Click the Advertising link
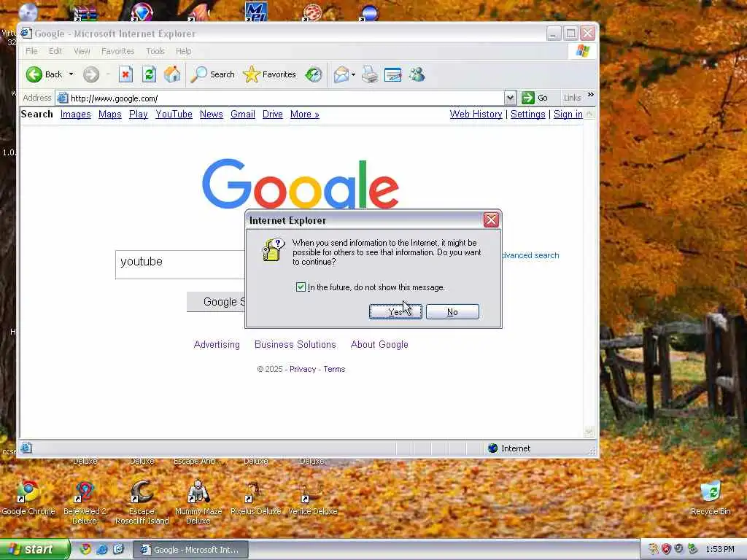 pos(217,344)
